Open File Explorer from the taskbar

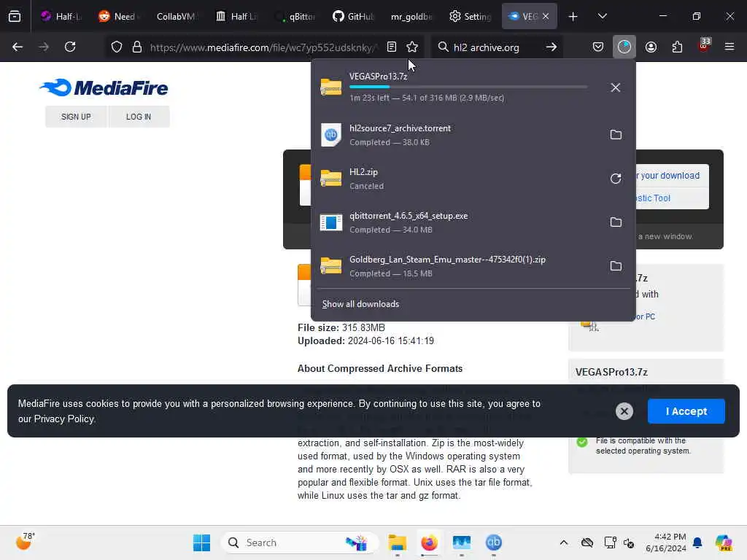pos(397,542)
